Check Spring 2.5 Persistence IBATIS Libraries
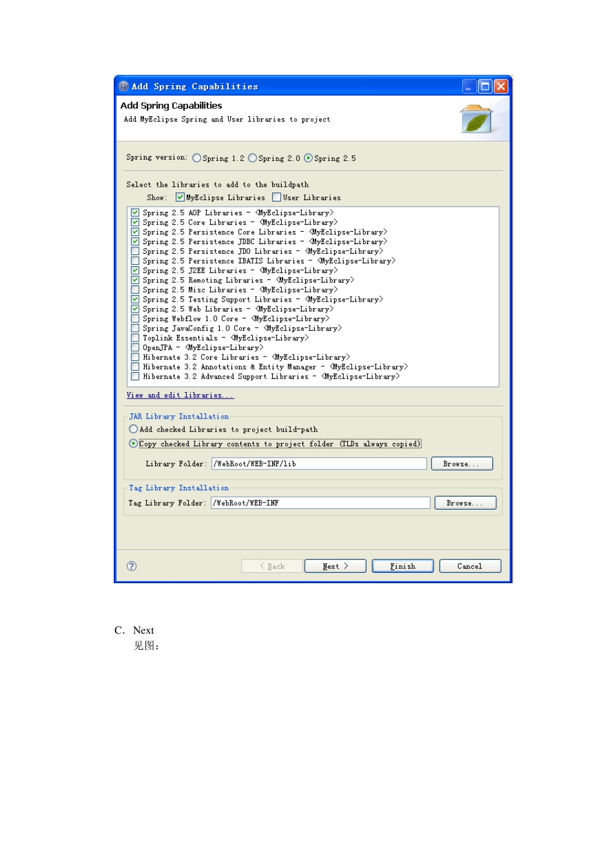The height and width of the screenshot is (868, 614). (135, 261)
